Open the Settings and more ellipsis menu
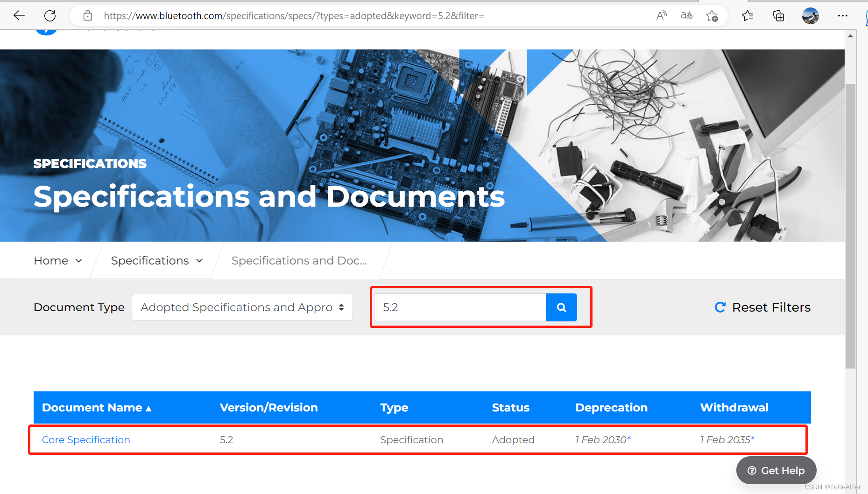 coord(843,16)
